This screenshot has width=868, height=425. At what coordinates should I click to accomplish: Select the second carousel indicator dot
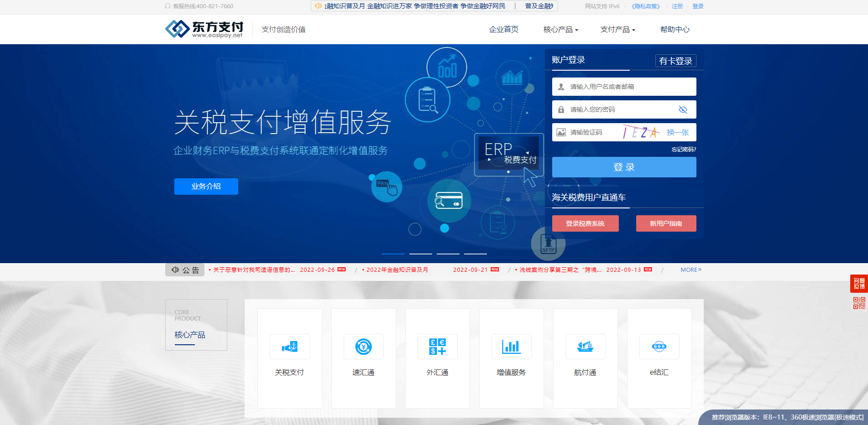point(420,254)
